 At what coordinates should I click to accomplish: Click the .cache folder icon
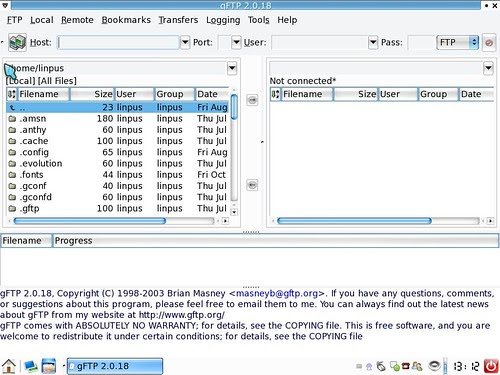click(x=12, y=141)
